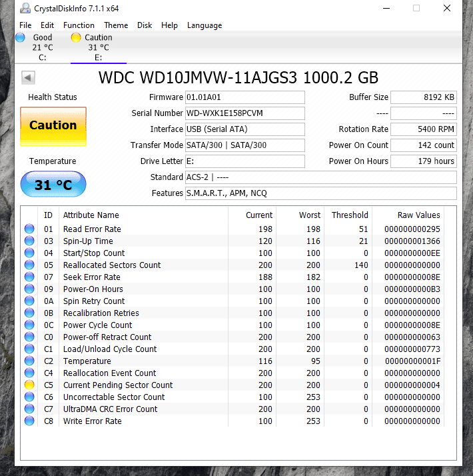The image size is (473, 476).
Task: Click status orb beside Seek Error Rate
Action: tap(29, 277)
